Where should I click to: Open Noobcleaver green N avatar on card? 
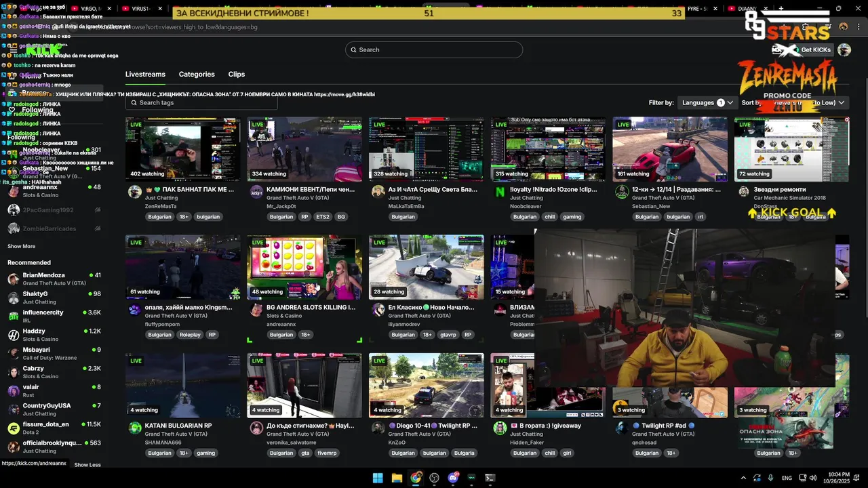click(x=500, y=192)
